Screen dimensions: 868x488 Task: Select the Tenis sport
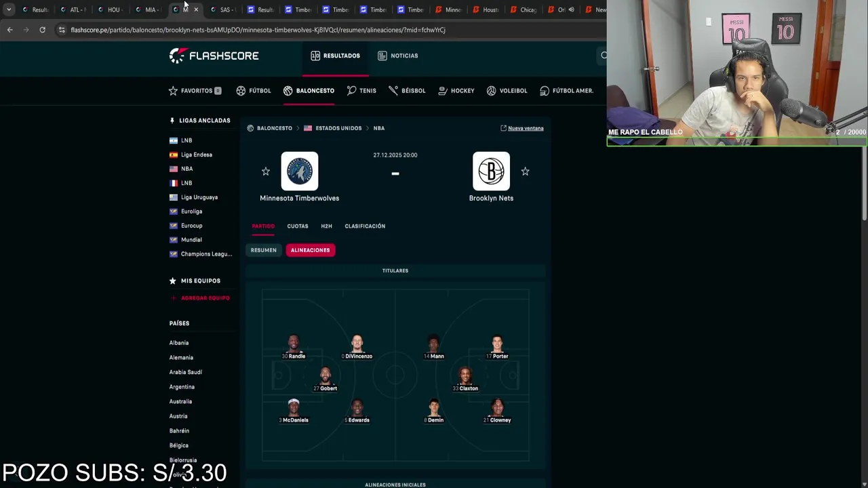tap(361, 91)
